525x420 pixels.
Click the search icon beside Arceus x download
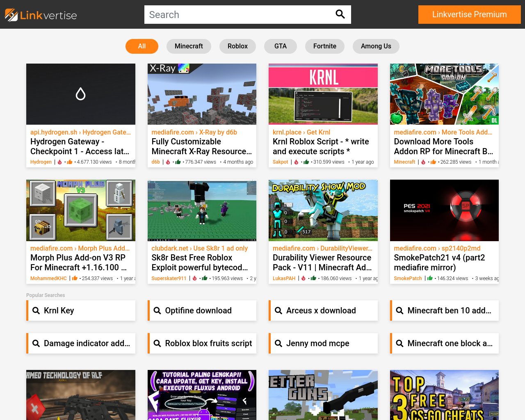point(278,310)
